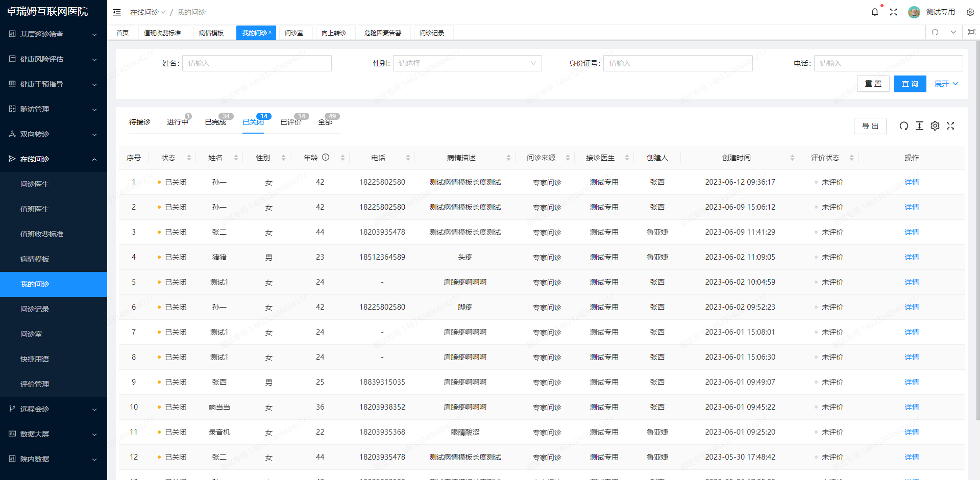Image resolution: width=980 pixels, height=480 pixels.
Task: Refresh the table with the reload icon
Action: 904,126
